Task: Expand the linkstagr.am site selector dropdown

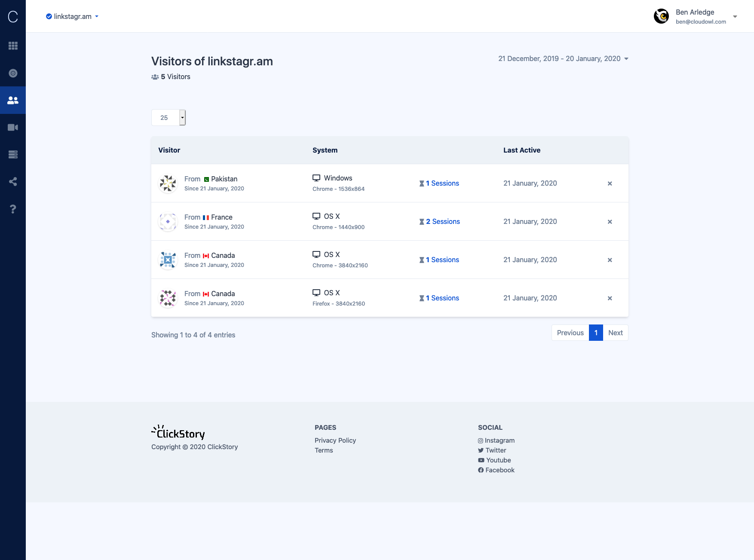Action: [x=73, y=16]
